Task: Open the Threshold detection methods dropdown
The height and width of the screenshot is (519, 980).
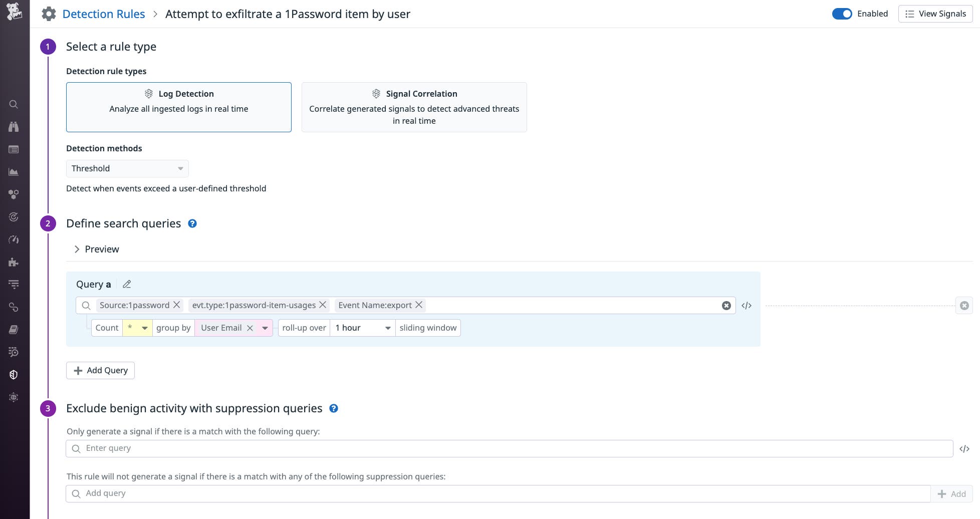Action: tap(127, 168)
